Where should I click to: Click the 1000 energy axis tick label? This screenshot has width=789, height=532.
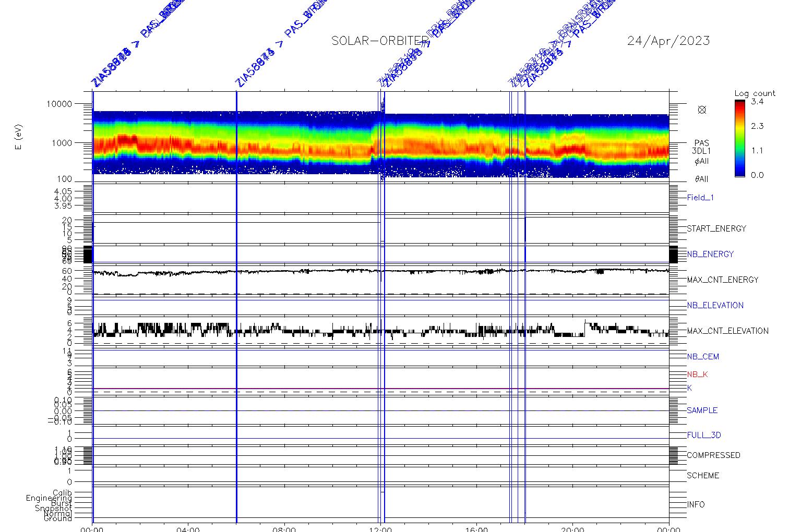click(x=62, y=143)
